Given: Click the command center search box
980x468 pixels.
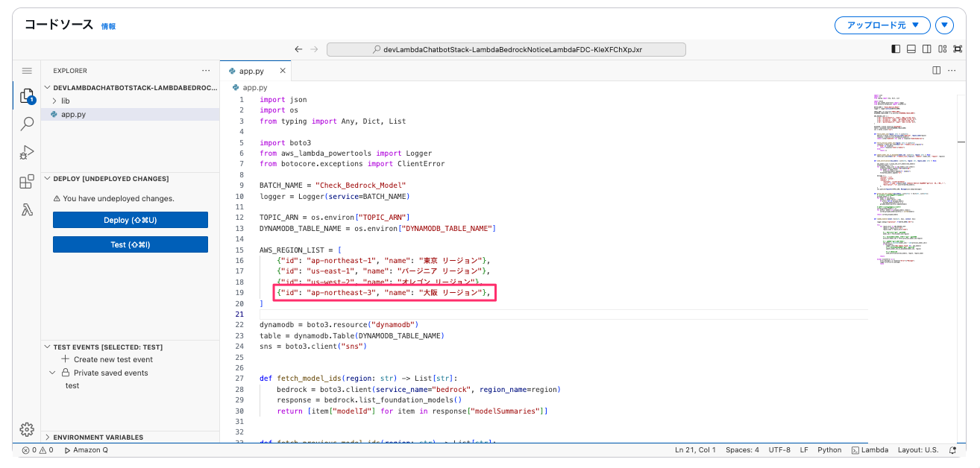Looking at the screenshot, I should click(x=506, y=49).
